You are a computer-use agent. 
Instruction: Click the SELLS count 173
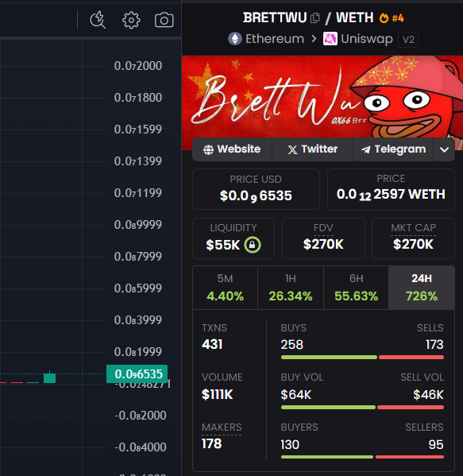click(434, 345)
